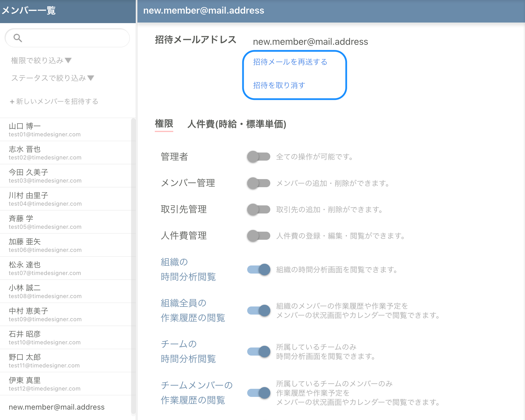The height and width of the screenshot is (420, 525).
Task: Click the search magnifier icon
Action: point(18,38)
